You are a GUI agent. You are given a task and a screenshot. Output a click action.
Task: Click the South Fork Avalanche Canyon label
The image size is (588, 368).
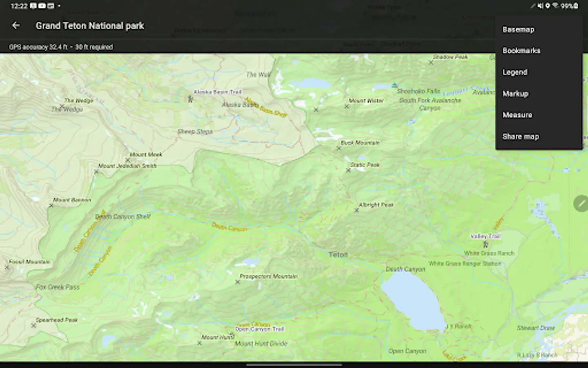point(430,104)
